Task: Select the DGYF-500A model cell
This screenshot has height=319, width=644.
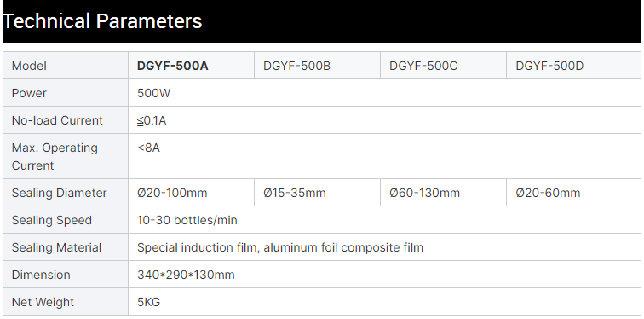Action: pos(191,66)
